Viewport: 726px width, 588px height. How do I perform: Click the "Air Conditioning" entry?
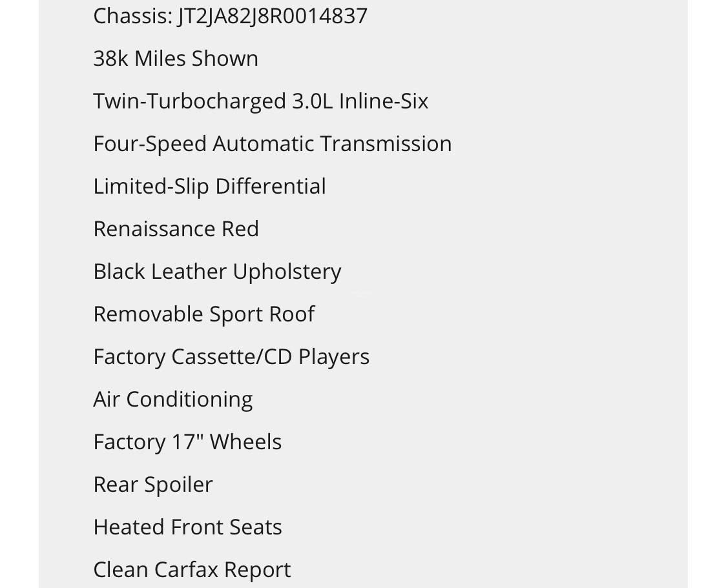[172, 400]
